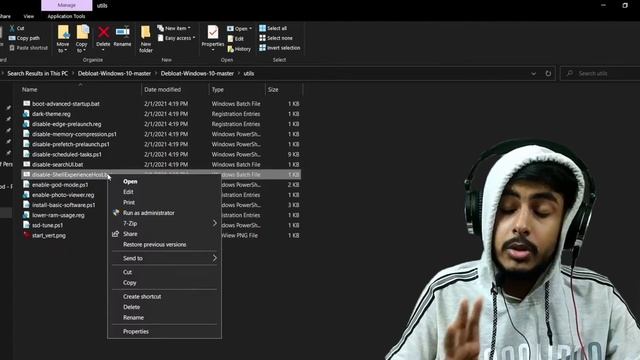Select disable-prefetch-prelaunch.ps1 file
640x360 pixels.
[71, 144]
